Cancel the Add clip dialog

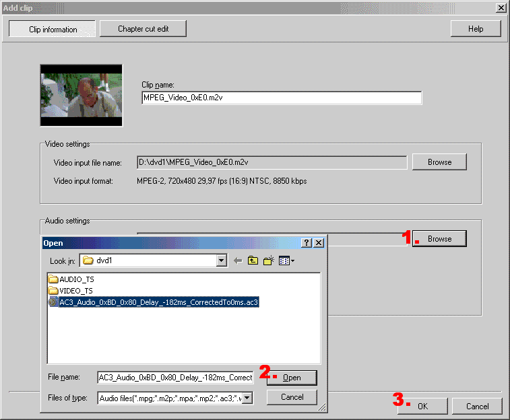(477, 406)
